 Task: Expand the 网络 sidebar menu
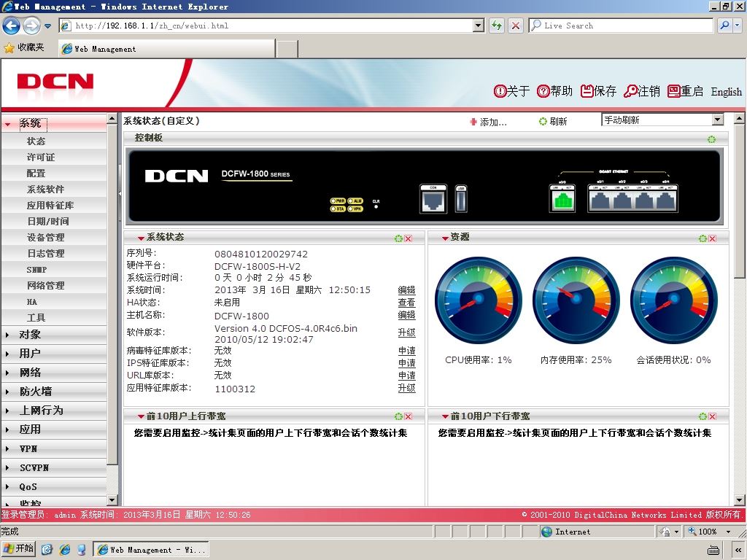(x=54, y=373)
